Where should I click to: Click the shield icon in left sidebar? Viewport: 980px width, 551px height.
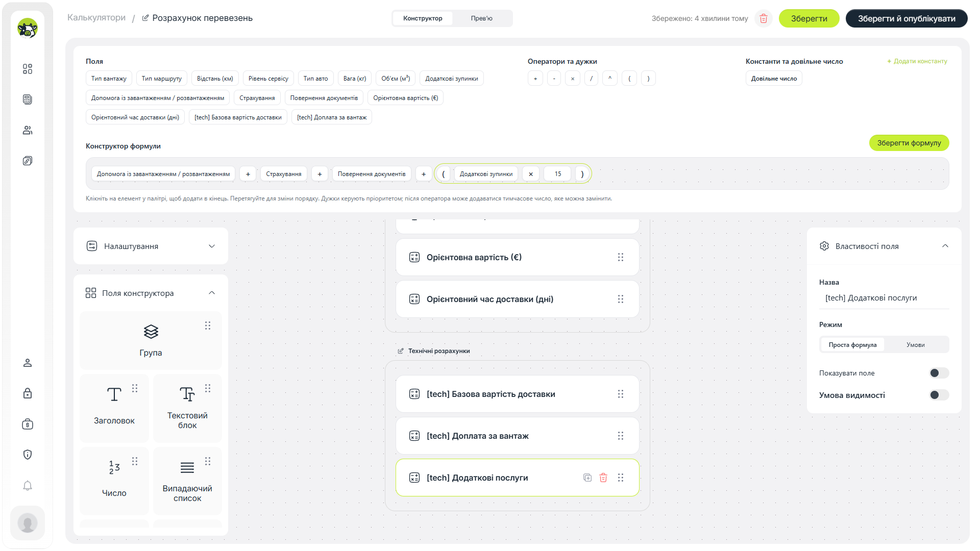pyautogui.click(x=28, y=455)
